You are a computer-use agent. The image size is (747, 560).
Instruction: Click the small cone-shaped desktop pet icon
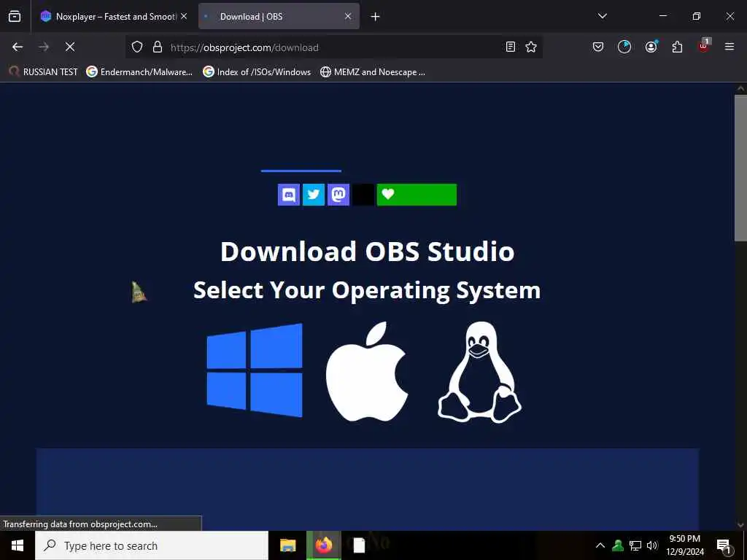click(139, 292)
